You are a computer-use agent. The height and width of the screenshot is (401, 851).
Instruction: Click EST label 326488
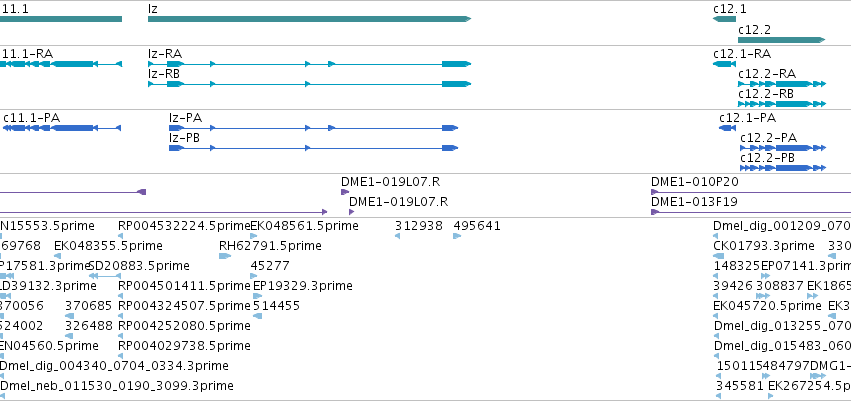[x=88, y=326]
